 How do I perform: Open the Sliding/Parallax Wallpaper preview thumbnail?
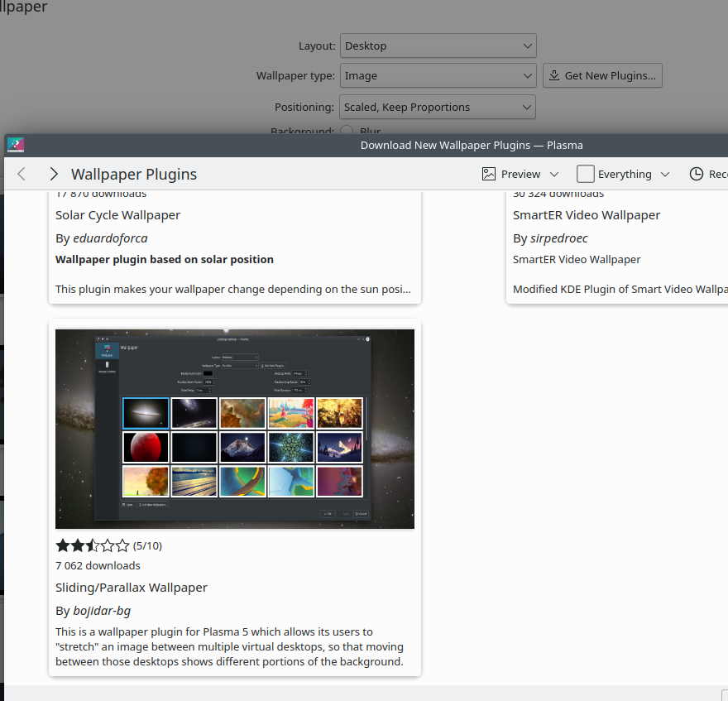235,429
